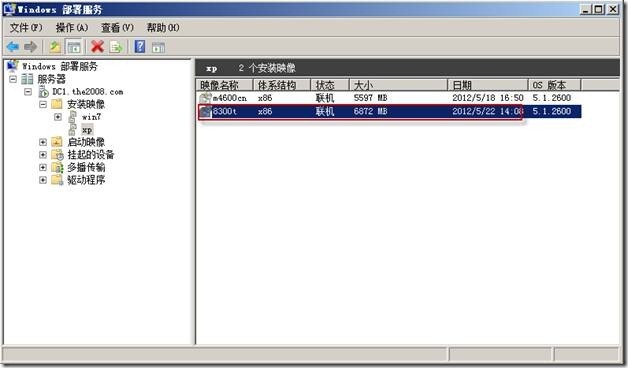Click 联机 status in the 8300t row
This screenshot has width=628, height=368.
coord(325,111)
